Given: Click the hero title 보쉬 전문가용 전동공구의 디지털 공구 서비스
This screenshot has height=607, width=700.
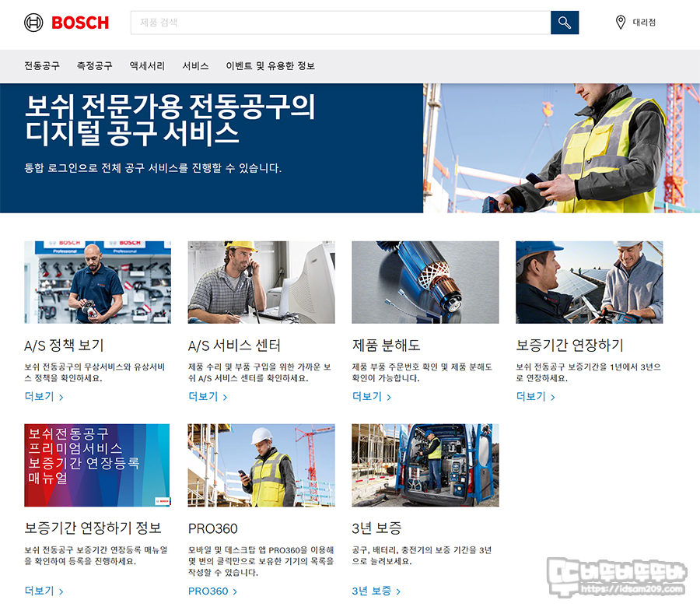Looking at the screenshot, I should (170, 120).
